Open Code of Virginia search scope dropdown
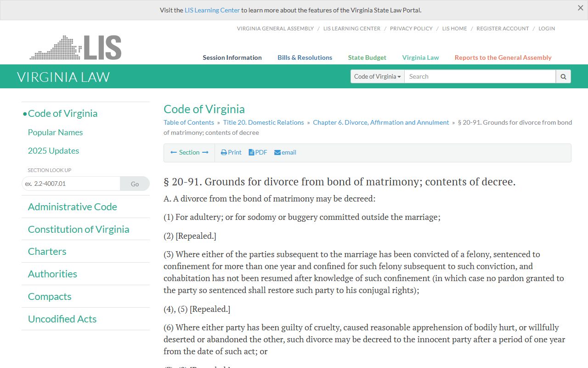 pos(378,76)
